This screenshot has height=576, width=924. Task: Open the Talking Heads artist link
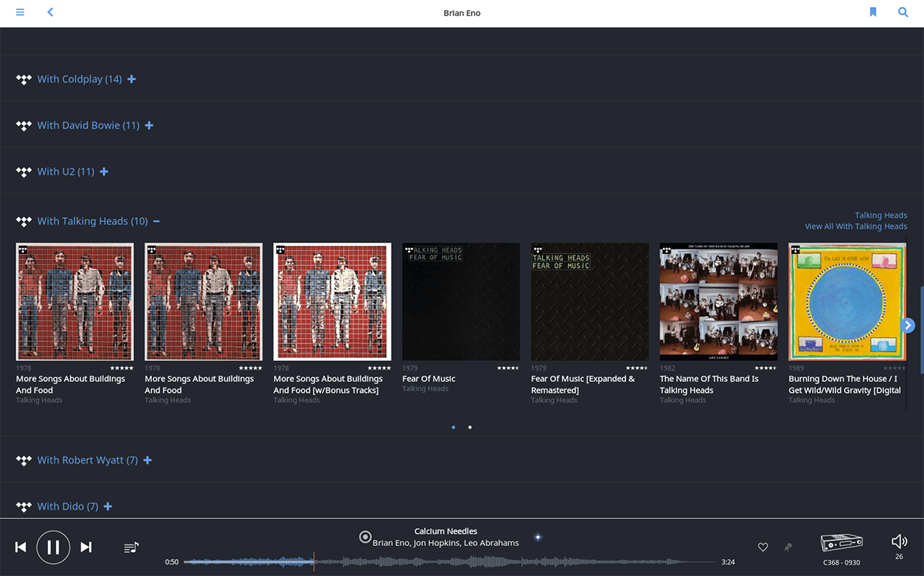[x=881, y=216]
